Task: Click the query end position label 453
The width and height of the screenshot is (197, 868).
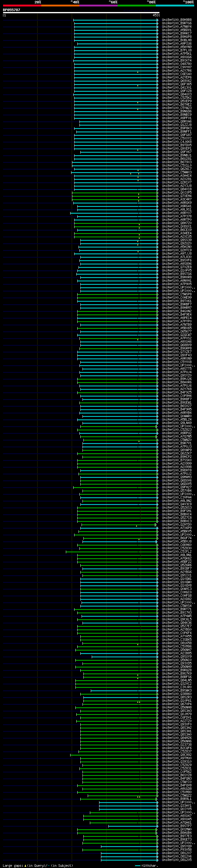Action: tap(155, 15)
